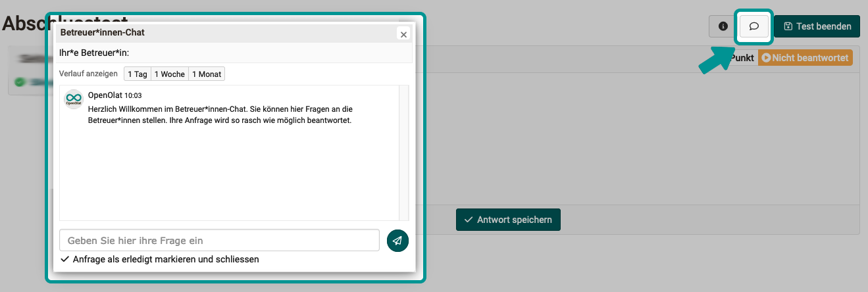Click the info circle icon button
Screen dimensions: 868x292
tap(723, 26)
